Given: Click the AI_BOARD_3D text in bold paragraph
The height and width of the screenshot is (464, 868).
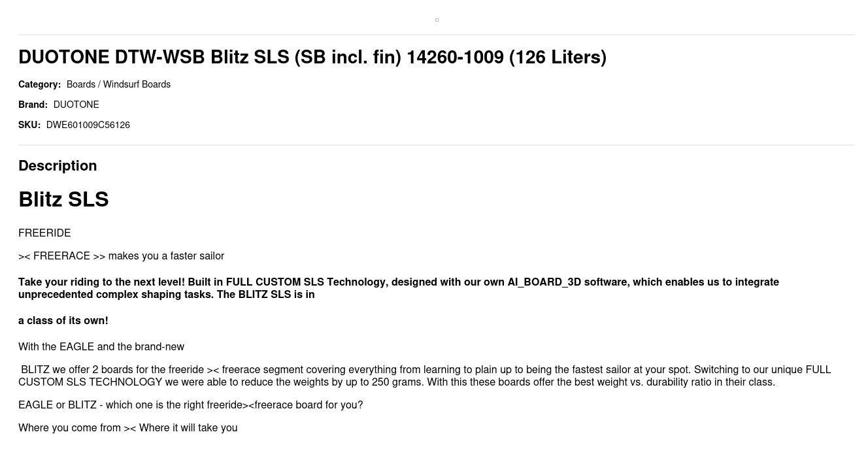Looking at the screenshot, I should 544,282.
